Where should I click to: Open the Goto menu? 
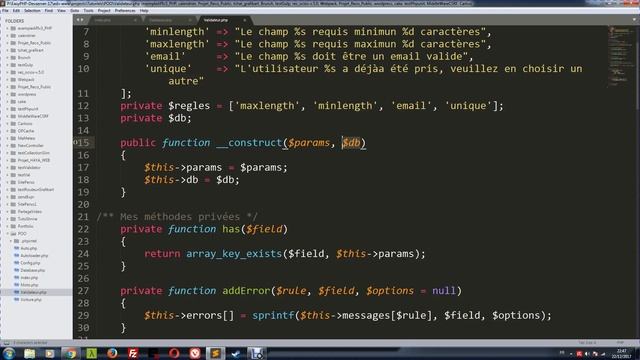75,11
